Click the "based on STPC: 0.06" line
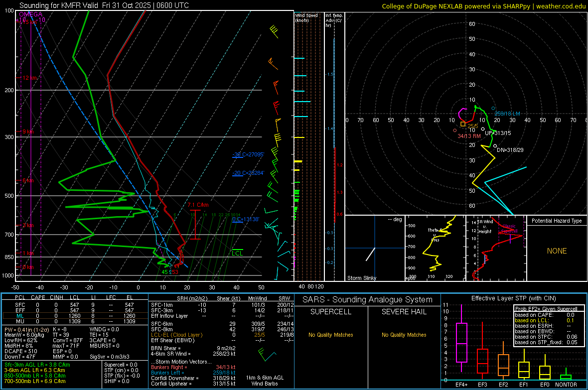The image size is (588, 390). tap(546, 337)
